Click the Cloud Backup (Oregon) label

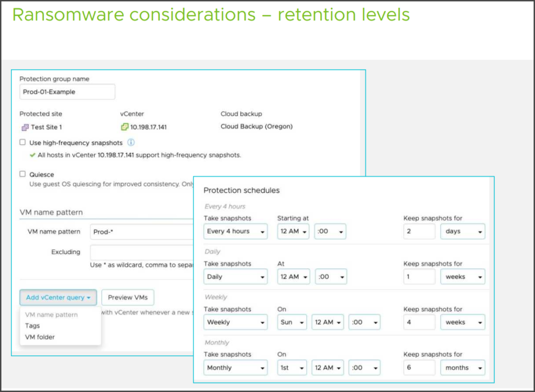tap(256, 126)
